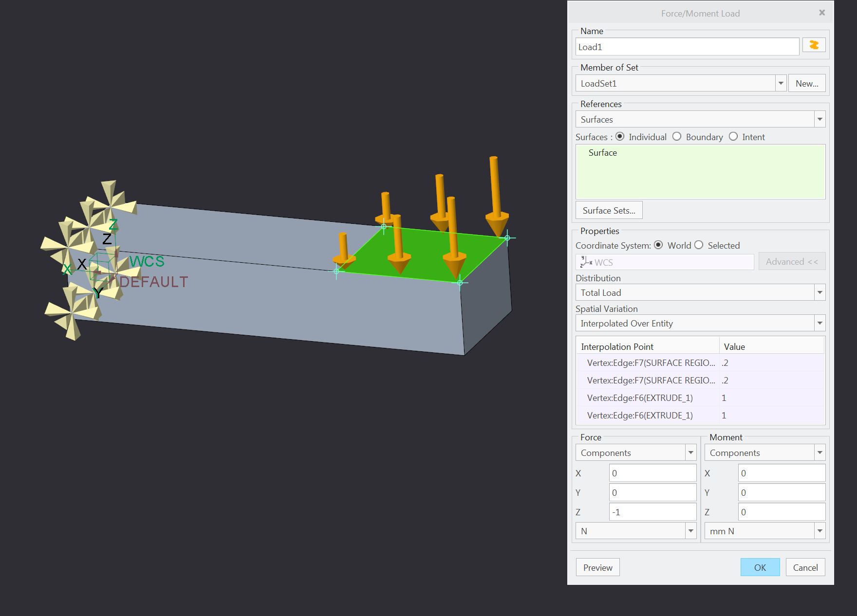Open the Force Components dropdown
Image resolution: width=857 pixels, height=616 pixels.
click(690, 452)
